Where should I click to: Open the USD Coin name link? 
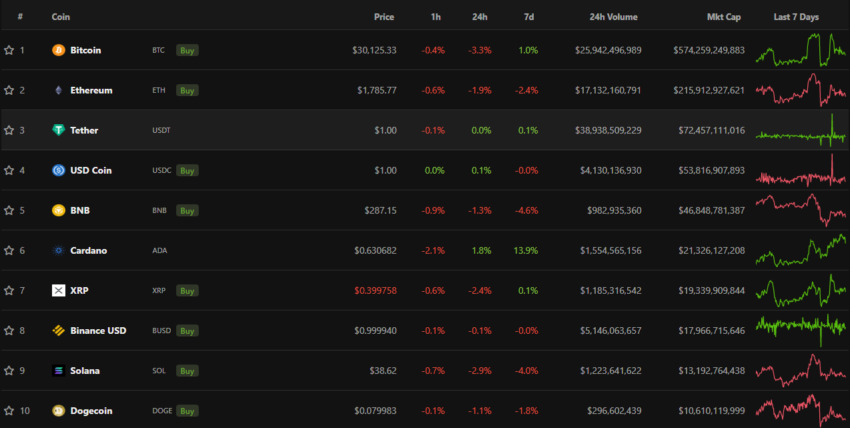pos(91,171)
